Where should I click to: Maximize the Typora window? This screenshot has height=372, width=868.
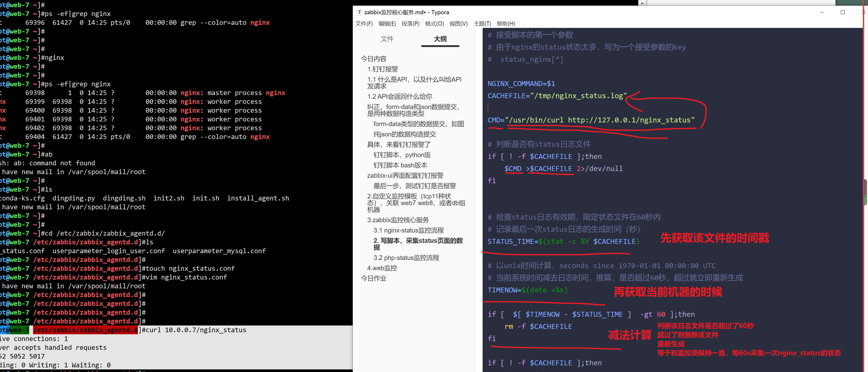[842, 12]
